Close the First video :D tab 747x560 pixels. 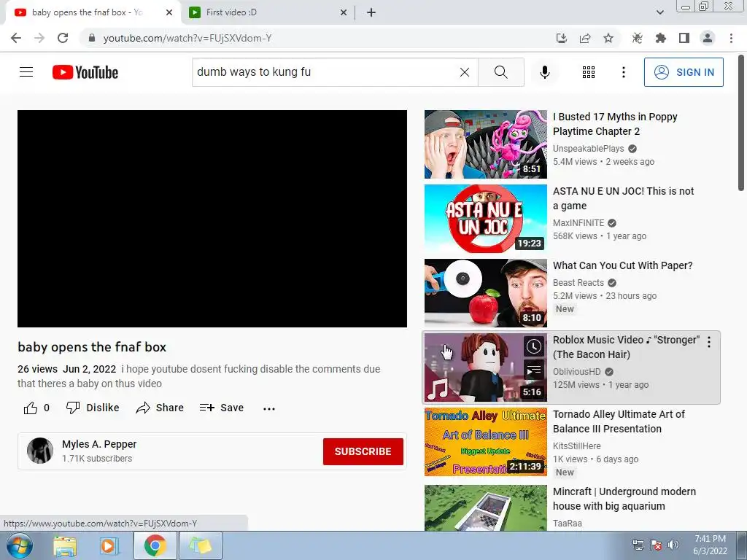point(344,12)
